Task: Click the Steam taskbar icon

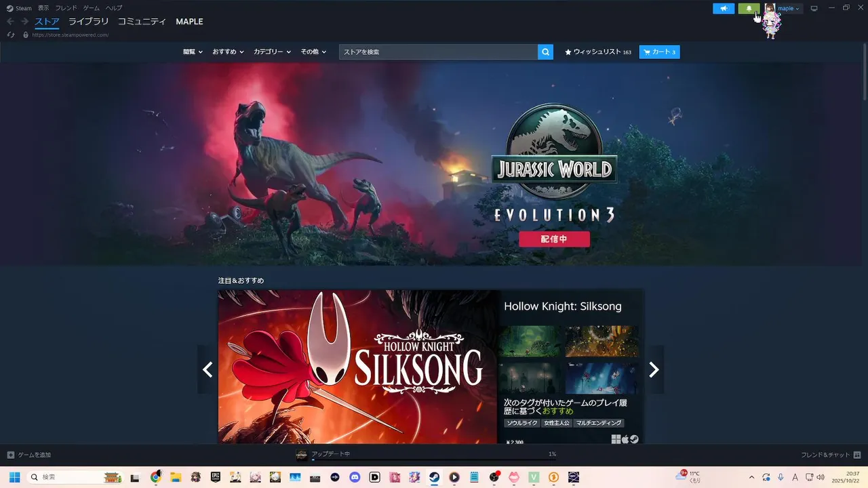Action: (434, 477)
